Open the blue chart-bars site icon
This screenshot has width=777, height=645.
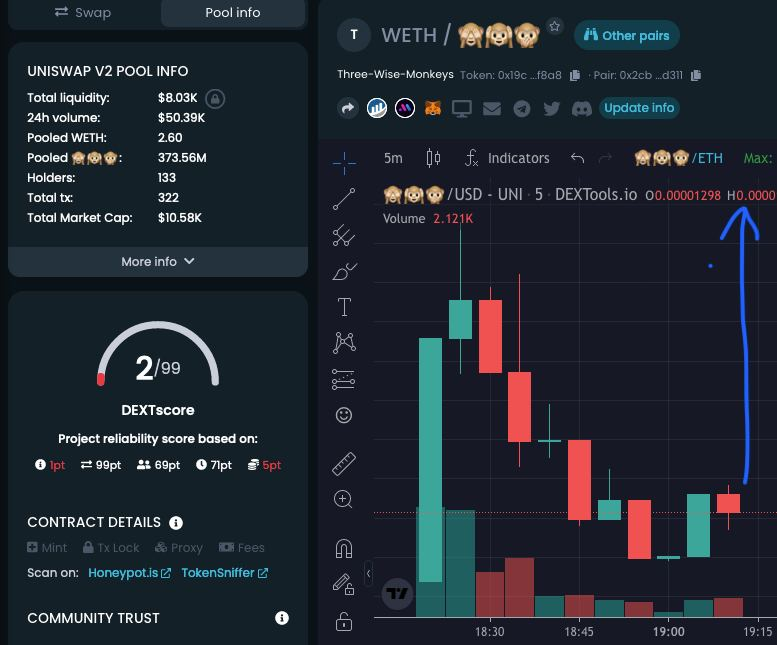pyautogui.click(x=377, y=108)
